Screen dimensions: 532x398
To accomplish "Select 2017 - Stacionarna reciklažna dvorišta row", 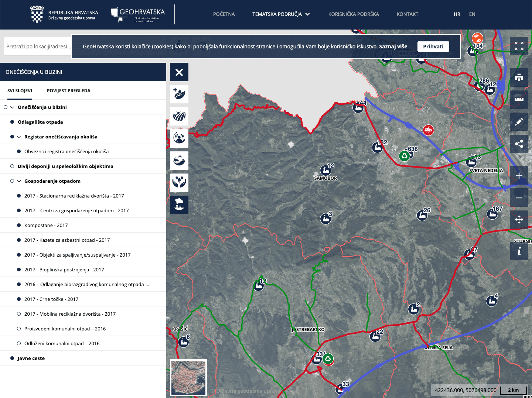I will 83,196.
